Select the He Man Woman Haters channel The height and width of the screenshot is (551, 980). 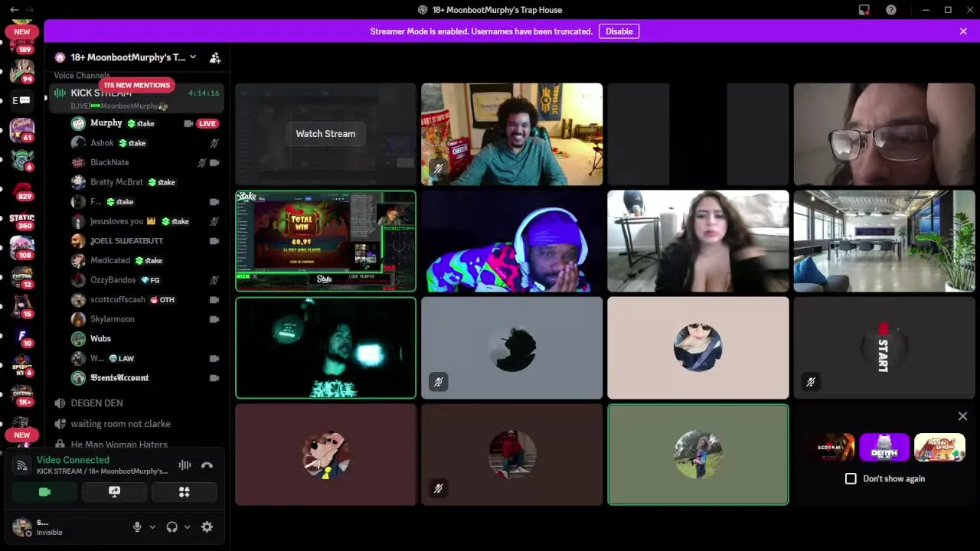click(119, 445)
